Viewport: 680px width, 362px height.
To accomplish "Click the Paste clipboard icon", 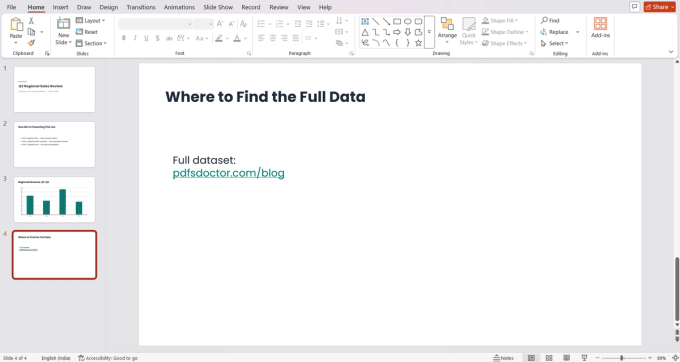I will point(16,24).
